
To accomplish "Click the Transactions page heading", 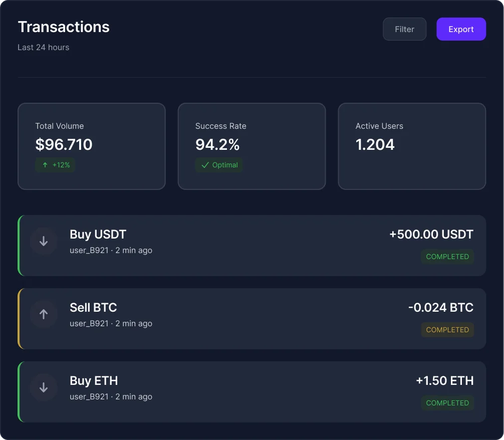I will (x=64, y=27).
